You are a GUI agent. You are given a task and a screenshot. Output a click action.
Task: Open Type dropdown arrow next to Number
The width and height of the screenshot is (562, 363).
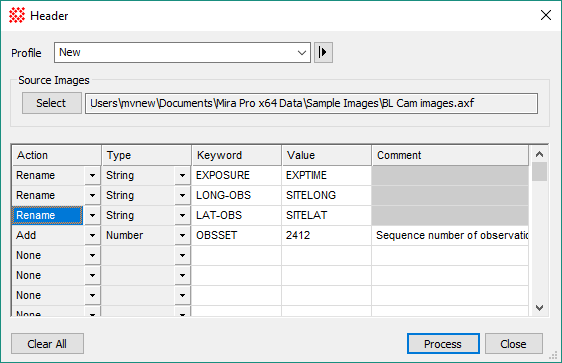(x=182, y=235)
